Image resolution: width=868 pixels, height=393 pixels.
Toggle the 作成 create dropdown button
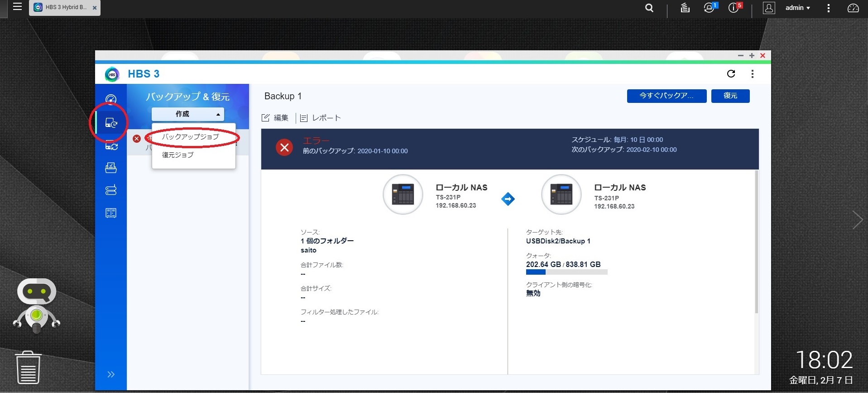[188, 114]
